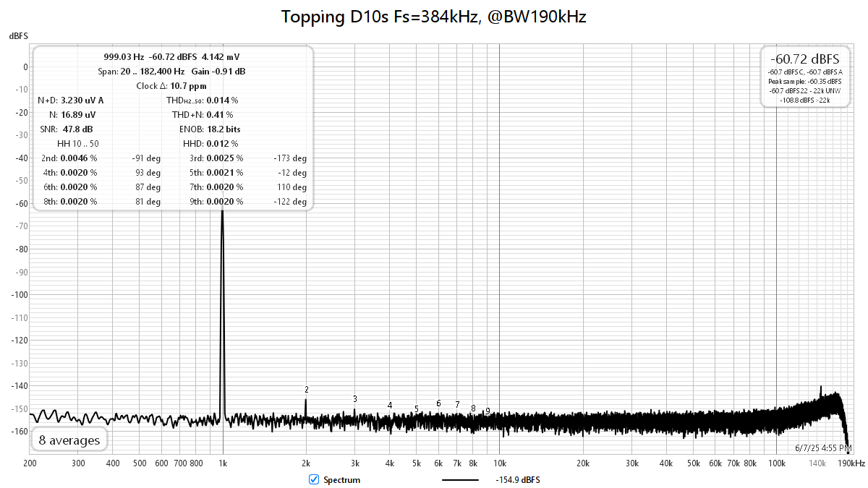Click harmonic marker 3 above the 3k peak
868x488 pixels.
click(x=355, y=399)
